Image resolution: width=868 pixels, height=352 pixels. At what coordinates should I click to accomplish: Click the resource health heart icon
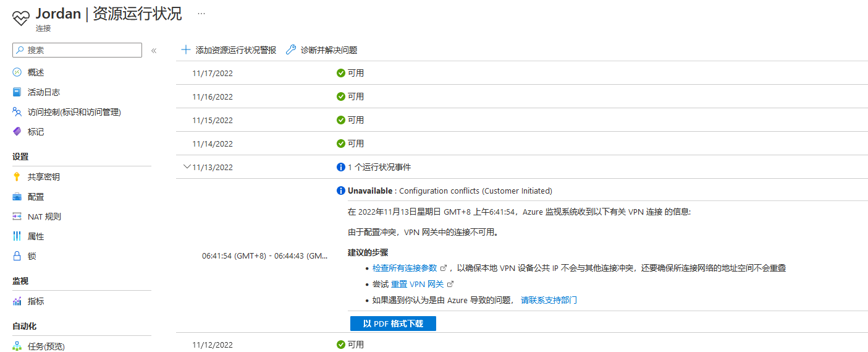20,17
